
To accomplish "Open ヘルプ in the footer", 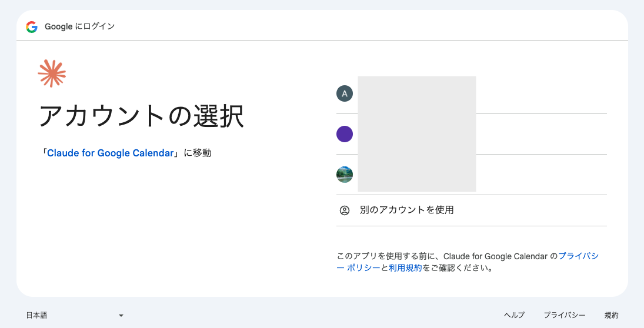I will (514, 315).
